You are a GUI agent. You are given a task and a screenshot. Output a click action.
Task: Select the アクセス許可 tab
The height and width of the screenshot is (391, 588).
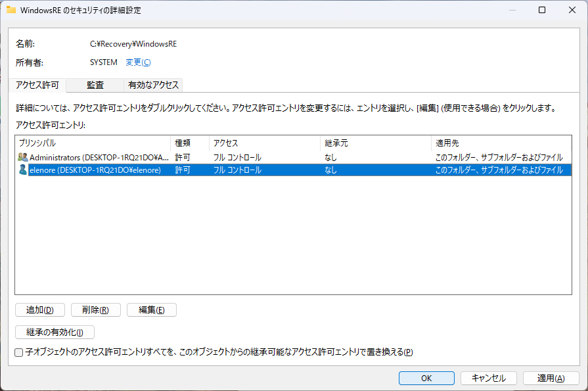click(37, 85)
